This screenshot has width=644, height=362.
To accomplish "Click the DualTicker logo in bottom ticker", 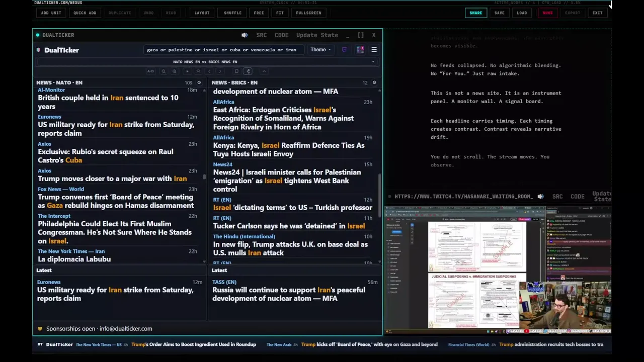I will click(55, 344).
